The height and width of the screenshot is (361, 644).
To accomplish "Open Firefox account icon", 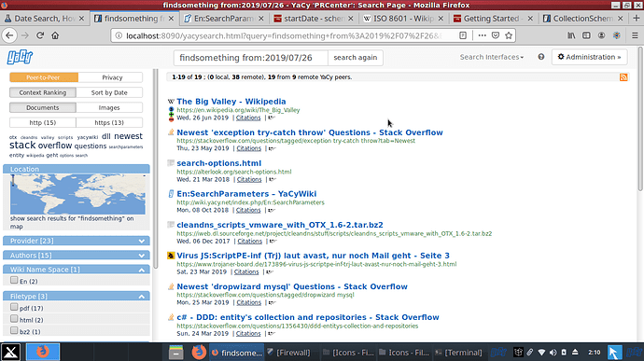I will click(x=601, y=35).
